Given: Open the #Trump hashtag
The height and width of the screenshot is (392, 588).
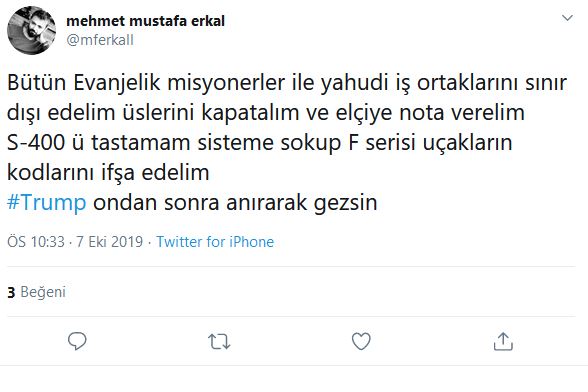Looking at the screenshot, I should (x=46, y=203).
